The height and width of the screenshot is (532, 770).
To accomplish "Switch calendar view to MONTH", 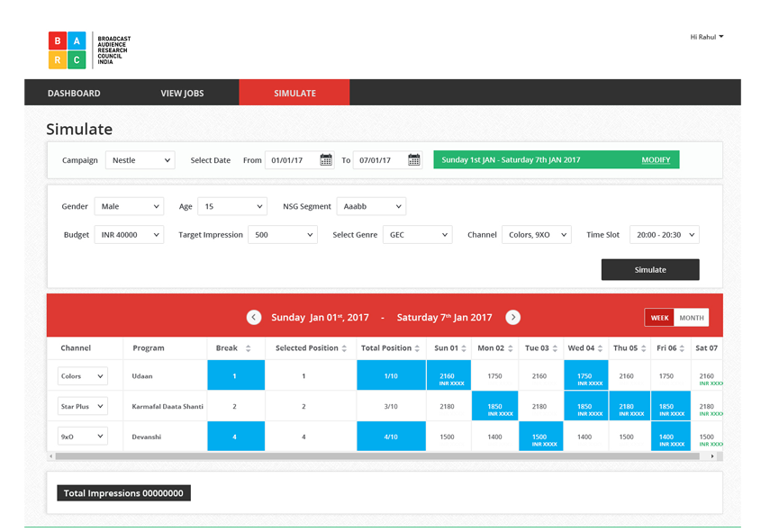I will (x=692, y=318).
